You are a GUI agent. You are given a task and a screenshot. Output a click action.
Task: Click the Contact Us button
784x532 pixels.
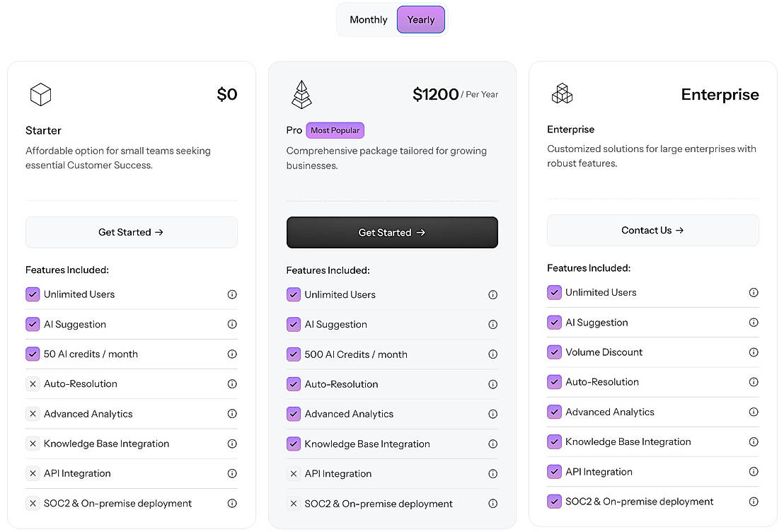(x=652, y=230)
